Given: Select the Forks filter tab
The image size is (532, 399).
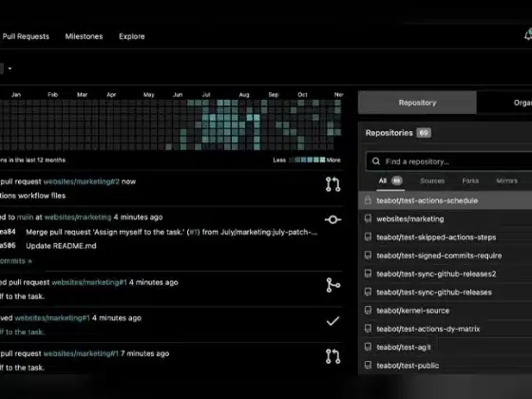Looking at the screenshot, I should click(x=470, y=180).
